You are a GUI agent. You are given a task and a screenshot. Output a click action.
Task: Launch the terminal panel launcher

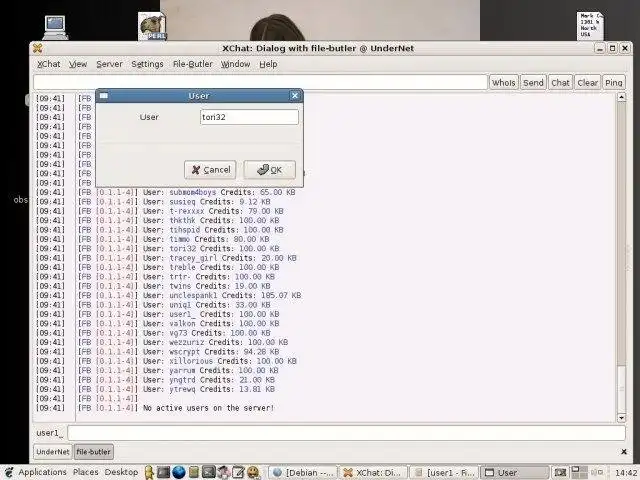(163, 473)
